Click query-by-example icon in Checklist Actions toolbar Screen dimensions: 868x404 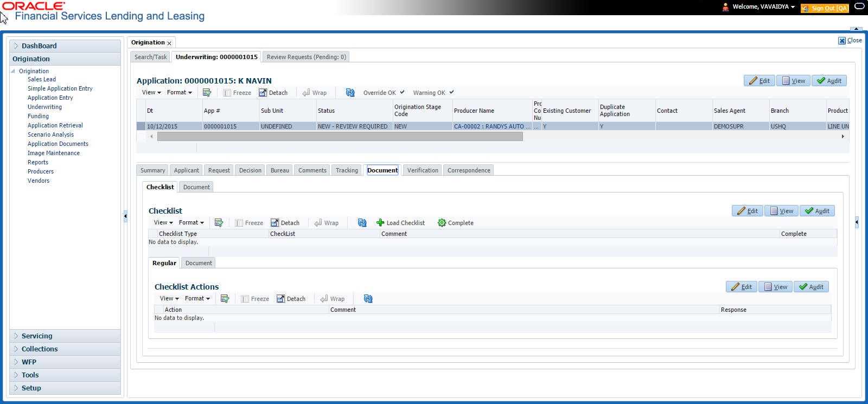click(225, 299)
